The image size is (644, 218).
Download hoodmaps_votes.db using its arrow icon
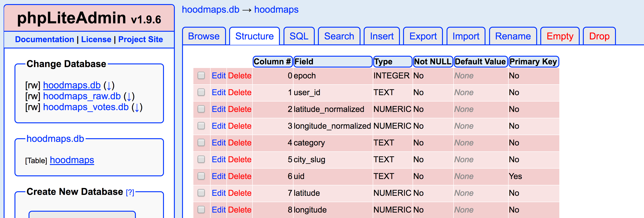137,107
